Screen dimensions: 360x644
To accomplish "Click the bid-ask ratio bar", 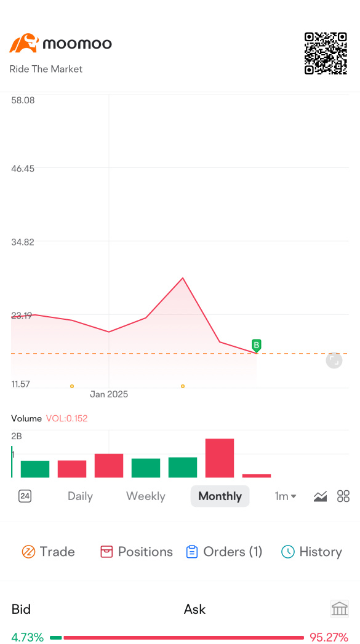I will 177,637.
